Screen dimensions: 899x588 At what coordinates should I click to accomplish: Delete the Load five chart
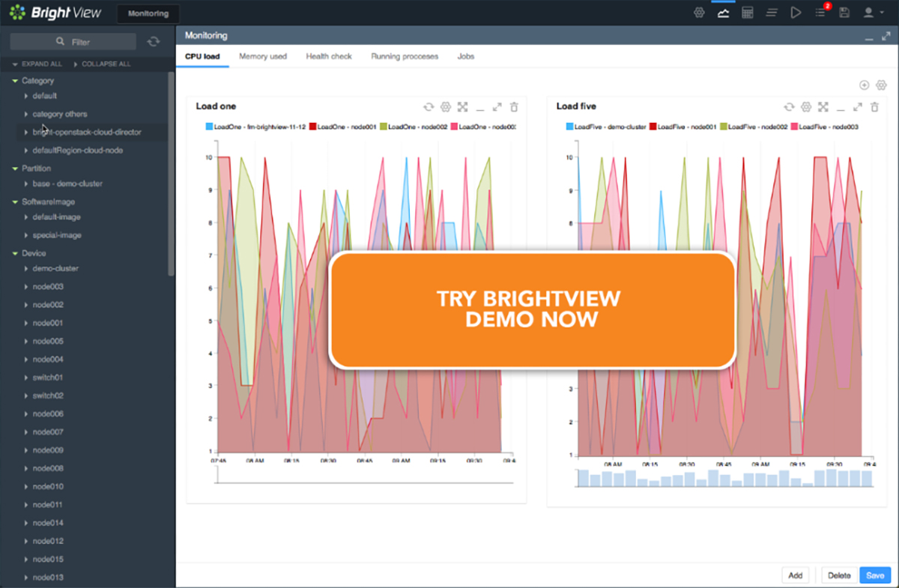(x=874, y=107)
